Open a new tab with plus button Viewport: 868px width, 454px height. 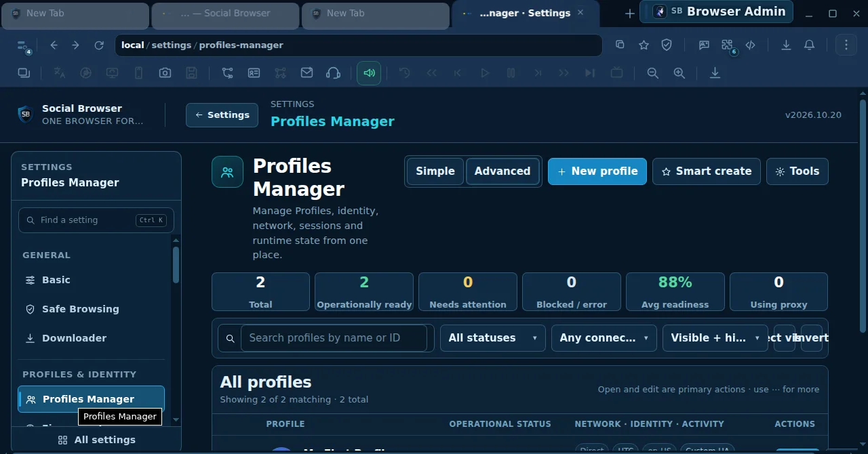click(629, 14)
